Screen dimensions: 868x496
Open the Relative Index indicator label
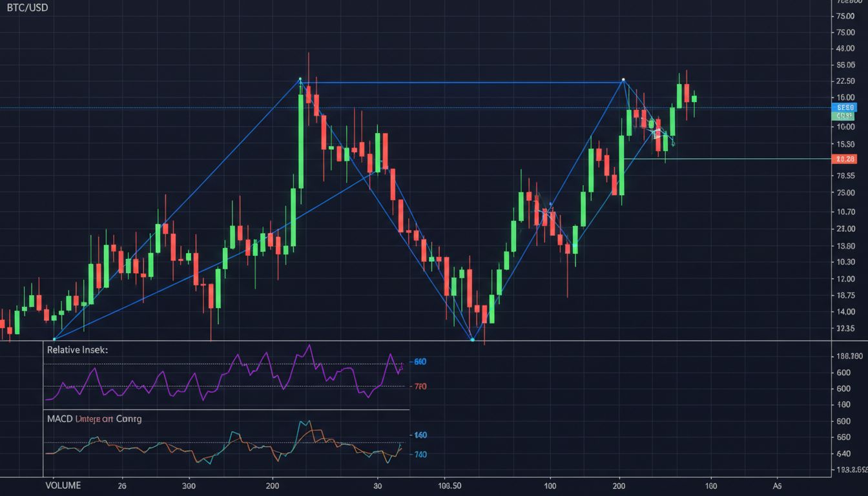point(77,349)
